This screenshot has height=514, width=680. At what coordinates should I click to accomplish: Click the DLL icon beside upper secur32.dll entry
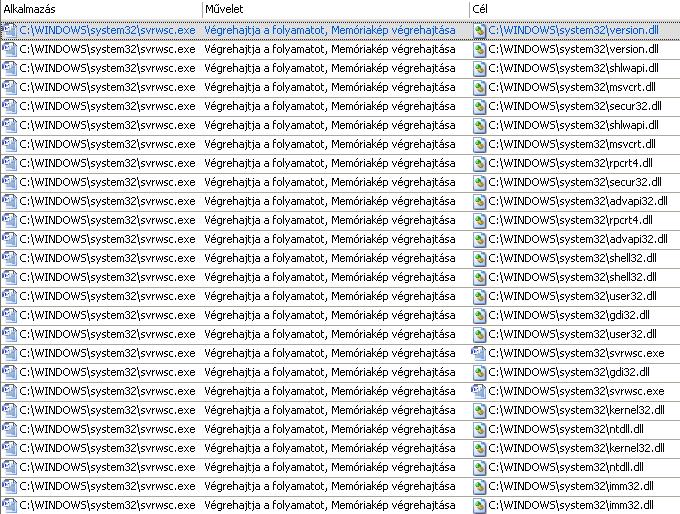click(x=479, y=107)
